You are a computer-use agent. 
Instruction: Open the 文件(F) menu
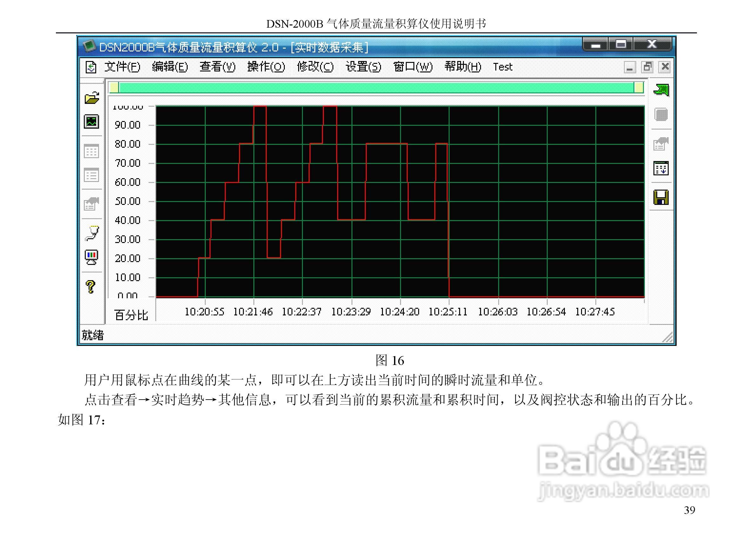coord(122,67)
